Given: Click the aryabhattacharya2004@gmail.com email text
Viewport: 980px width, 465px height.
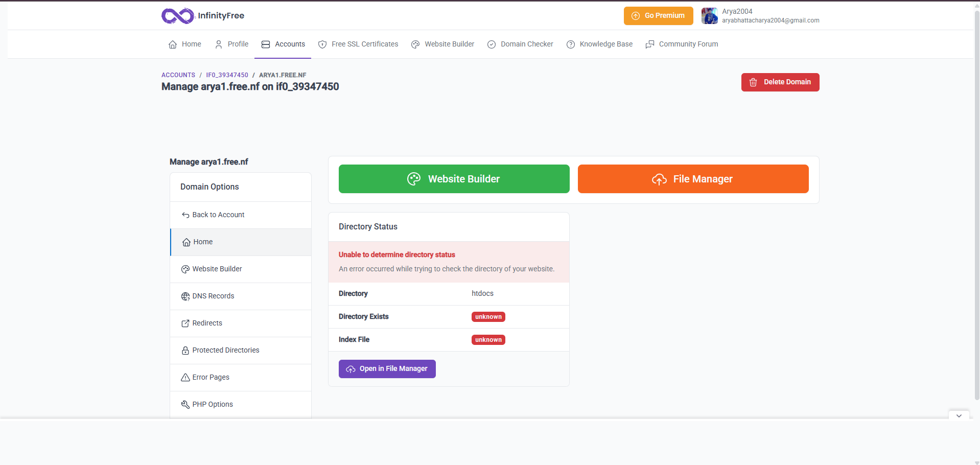Looking at the screenshot, I should click(x=771, y=20).
